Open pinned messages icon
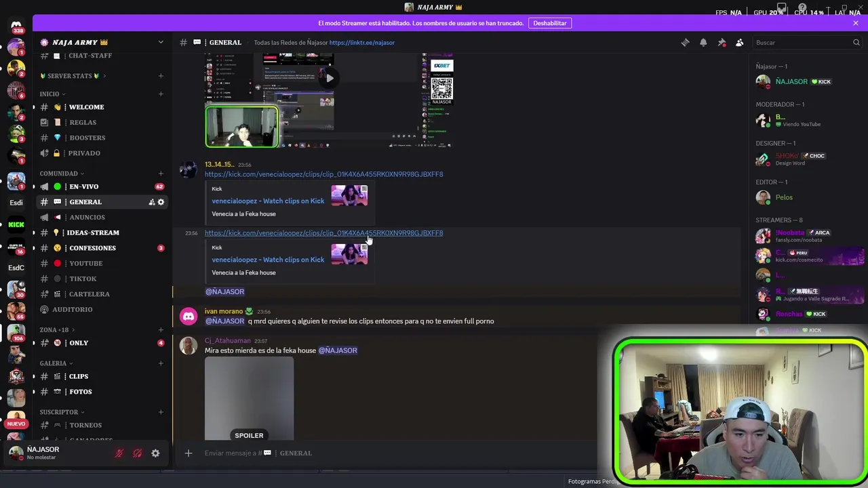The width and height of the screenshot is (868, 488). pos(722,42)
